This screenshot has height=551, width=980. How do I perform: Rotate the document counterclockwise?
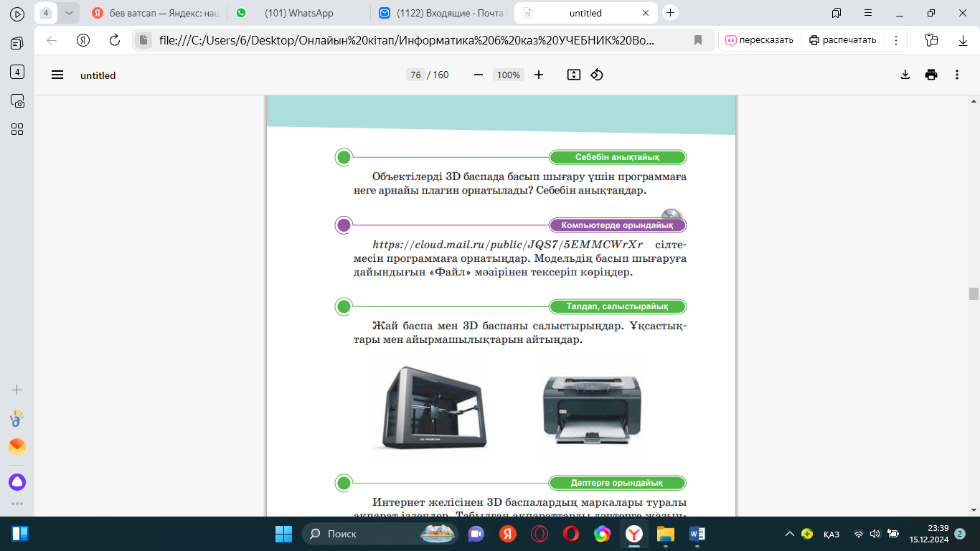[x=597, y=75]
